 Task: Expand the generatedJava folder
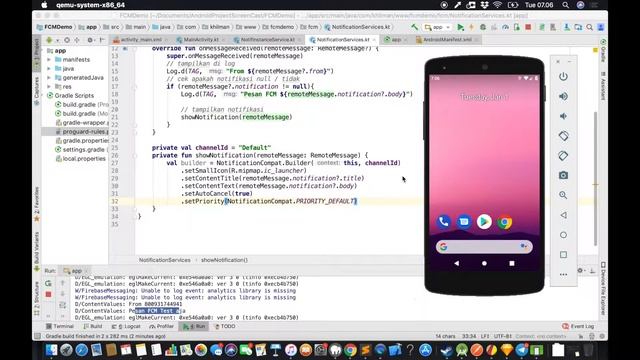[x=49, y=78]
